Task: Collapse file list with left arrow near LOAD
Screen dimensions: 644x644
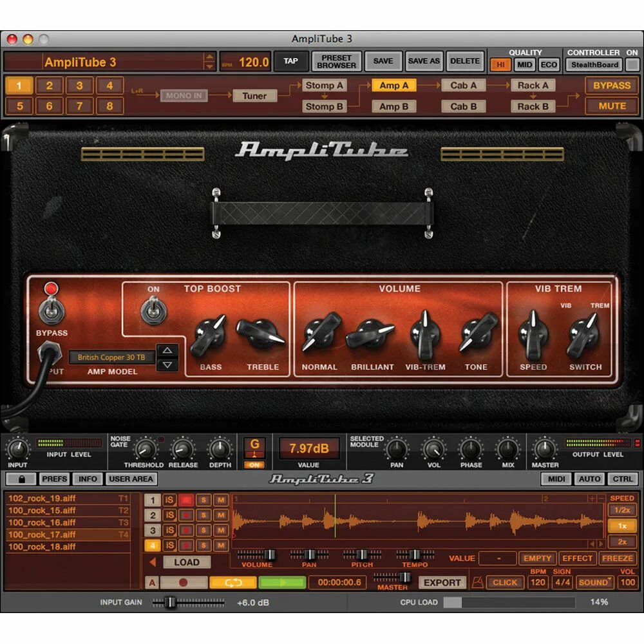Action: pos(153,562)
